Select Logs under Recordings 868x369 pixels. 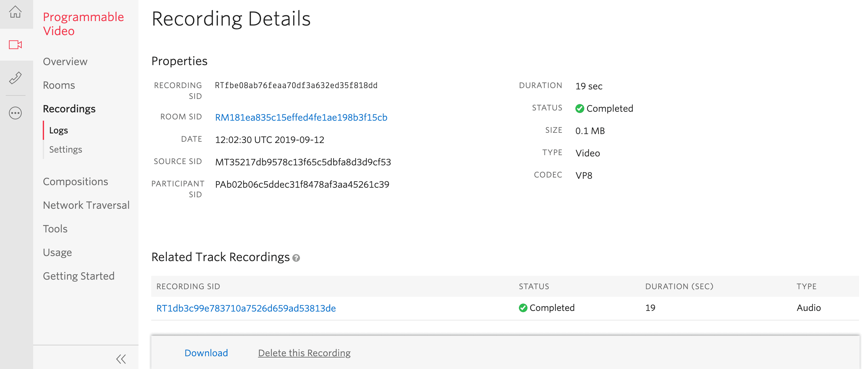[59, 130]
